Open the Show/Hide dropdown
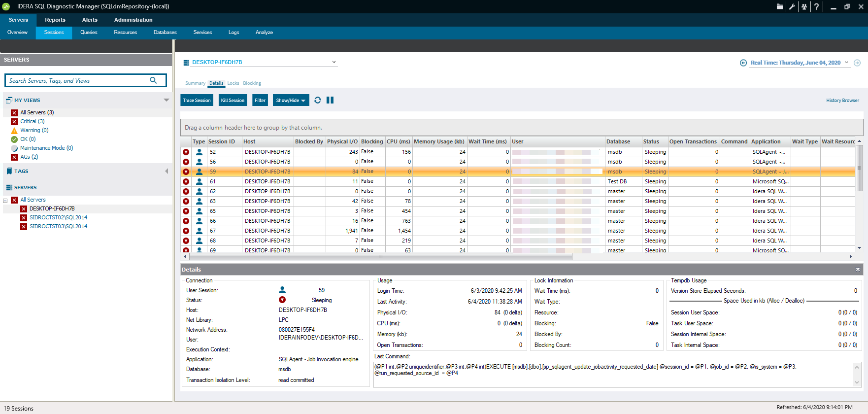868x414 pixels. pyautogui.click(x=291, y=100)
